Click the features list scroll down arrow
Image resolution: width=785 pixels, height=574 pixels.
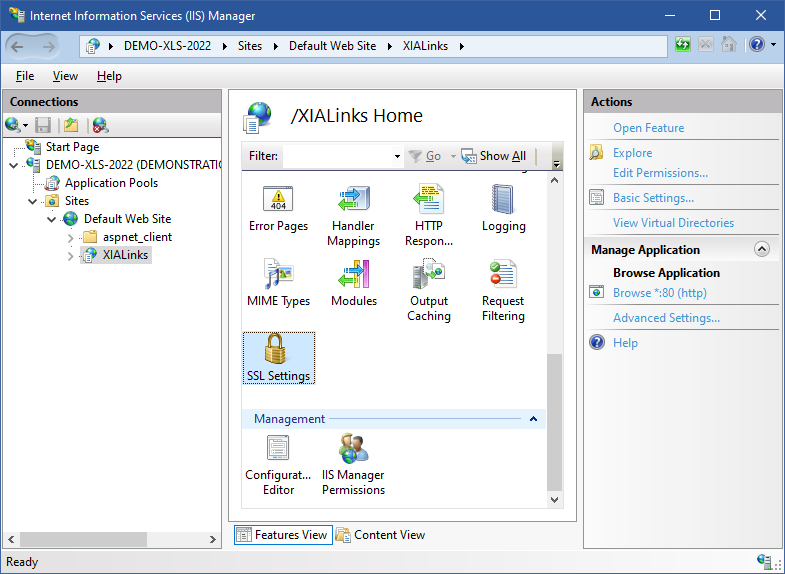coord(554,499)
